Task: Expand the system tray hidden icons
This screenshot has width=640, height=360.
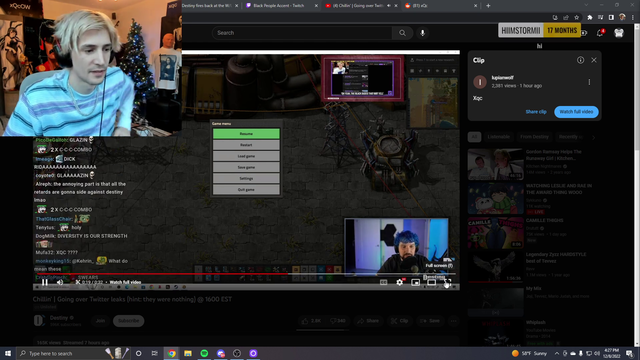Action: [x=557, y=353]
